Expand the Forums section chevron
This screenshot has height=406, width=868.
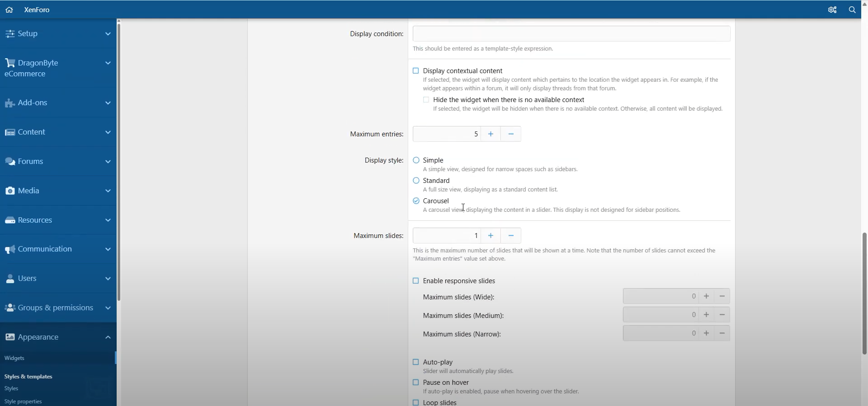click(108, 162)
